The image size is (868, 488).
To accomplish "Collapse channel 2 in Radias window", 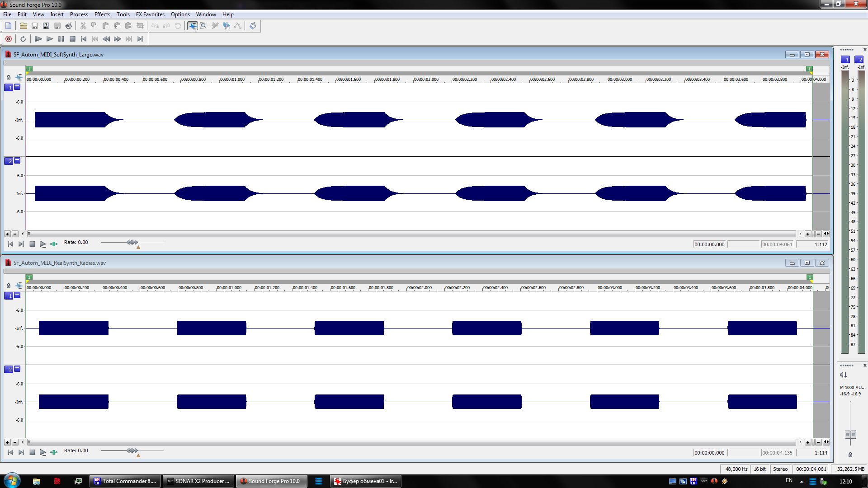I will (17, 369).
